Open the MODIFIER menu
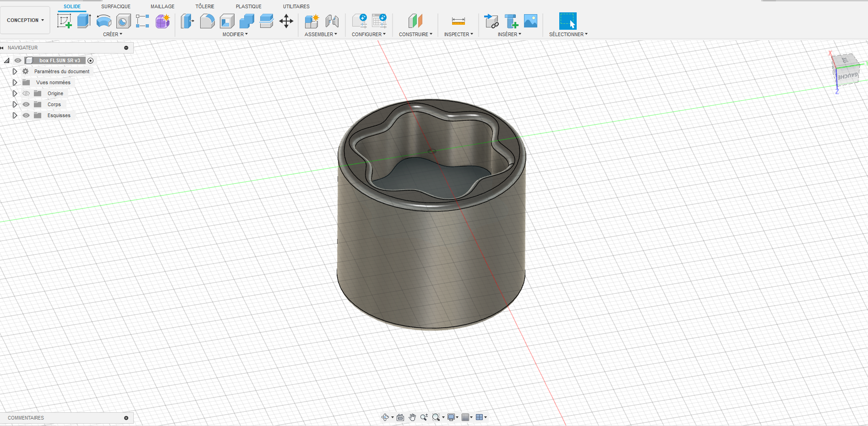This screenshot has height=426, width=868. click(235, 34)
